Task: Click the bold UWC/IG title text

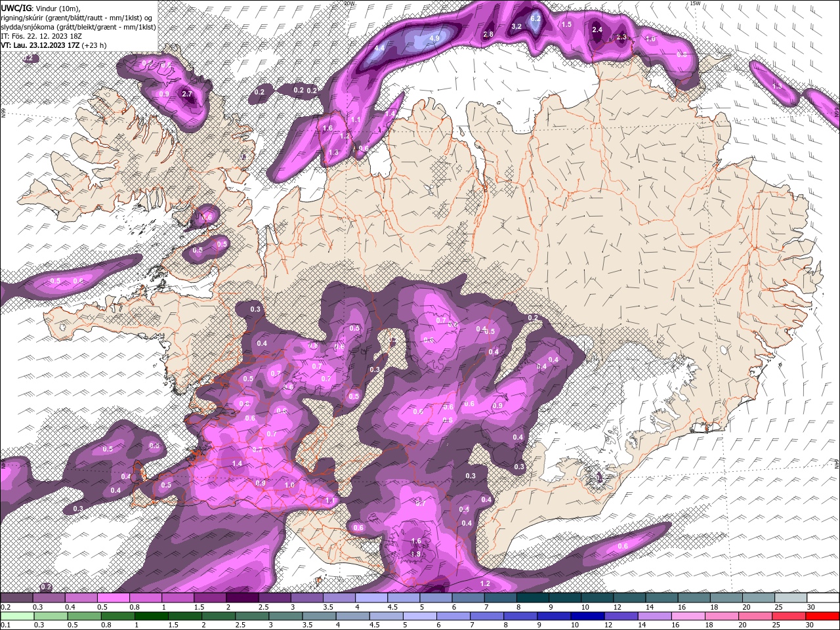Action: coord(16,8)
